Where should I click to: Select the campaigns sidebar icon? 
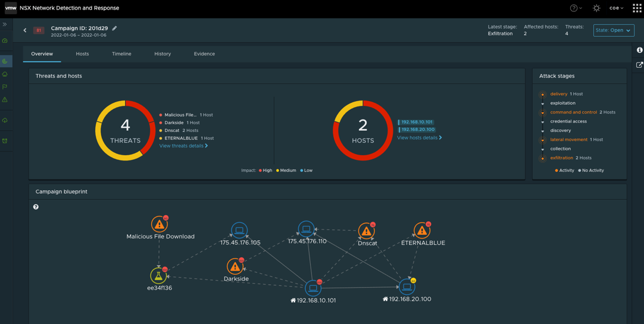(5, 61)
